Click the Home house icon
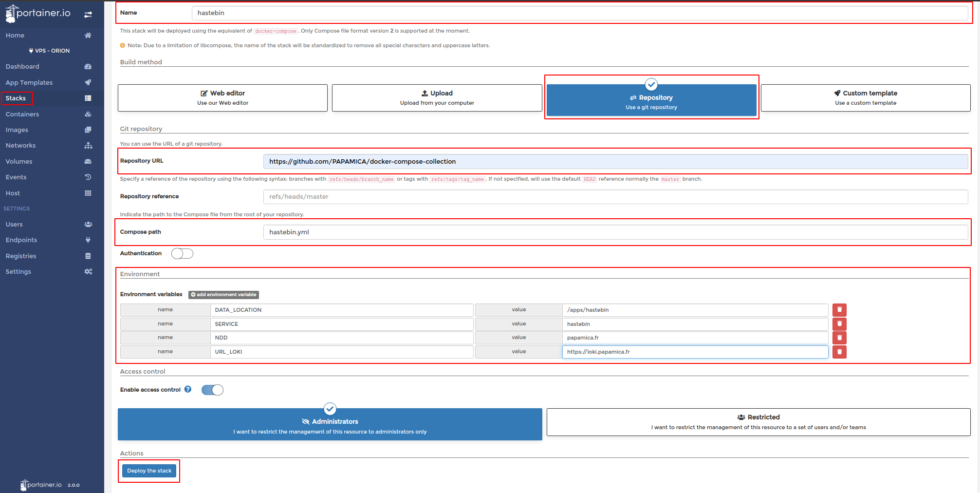Screen dimensions: 980x493 88,35
